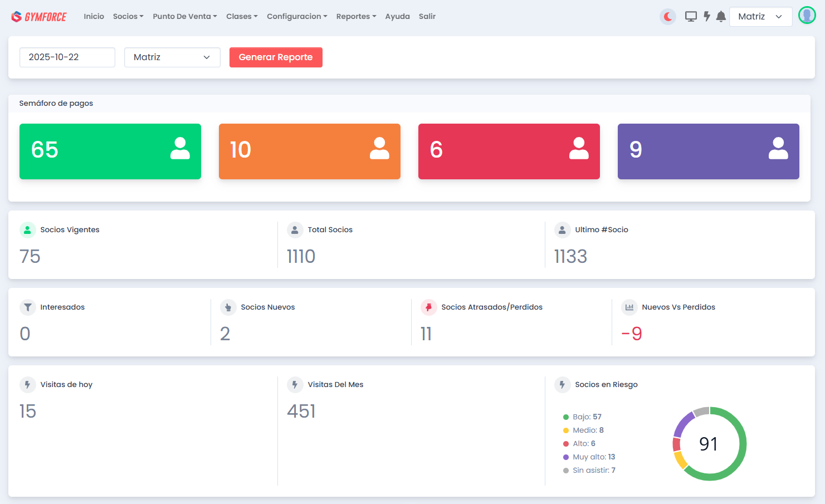Click the green payment card showing 65
This screenshot has height=504, width=825.
click(110, 151)
